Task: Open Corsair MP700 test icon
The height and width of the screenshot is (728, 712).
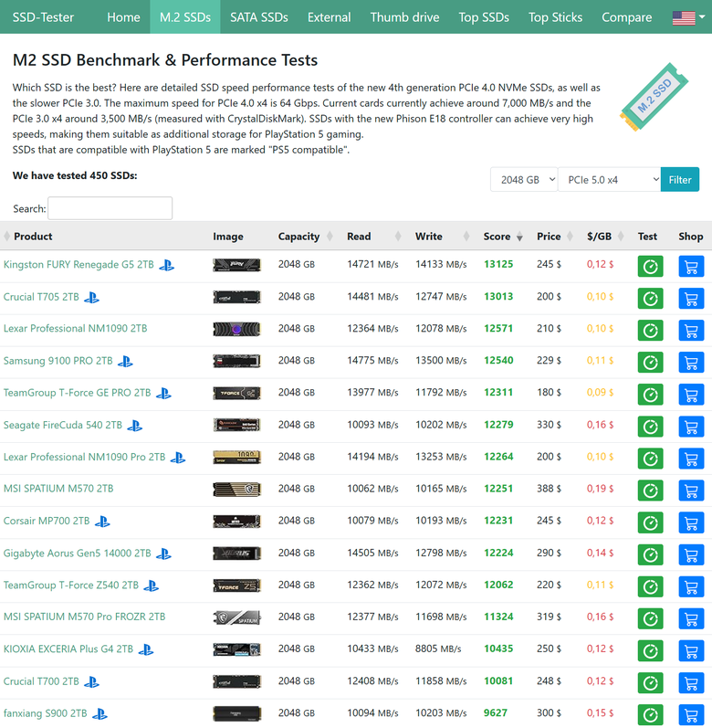Action: click(650, 522)
